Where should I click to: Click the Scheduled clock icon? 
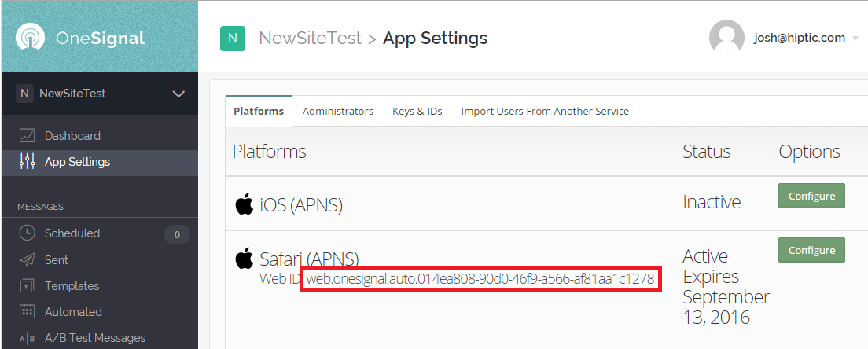coord(28,233)
